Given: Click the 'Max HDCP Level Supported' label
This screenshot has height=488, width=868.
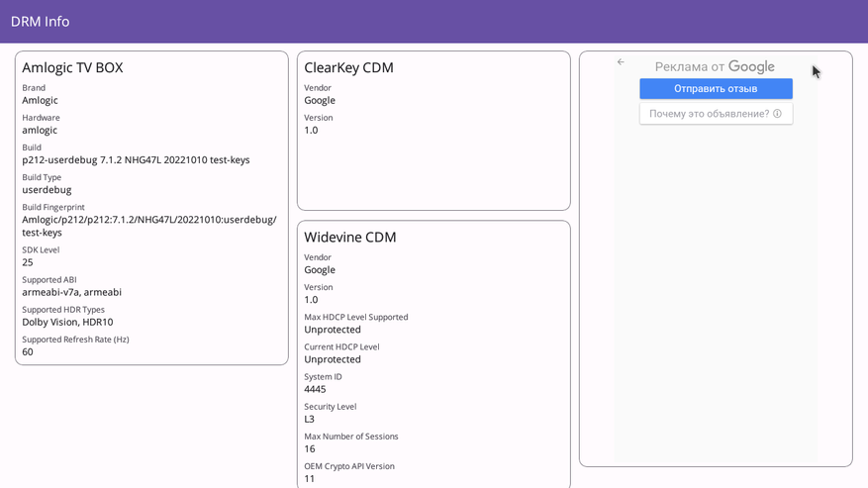Looking at the screenshot, I should pos(356,318).
